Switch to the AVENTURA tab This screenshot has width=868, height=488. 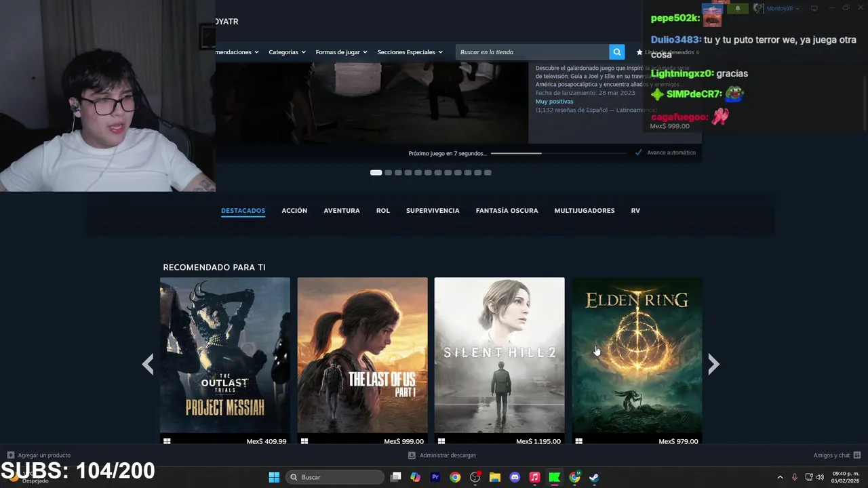[x=342, y=211]
